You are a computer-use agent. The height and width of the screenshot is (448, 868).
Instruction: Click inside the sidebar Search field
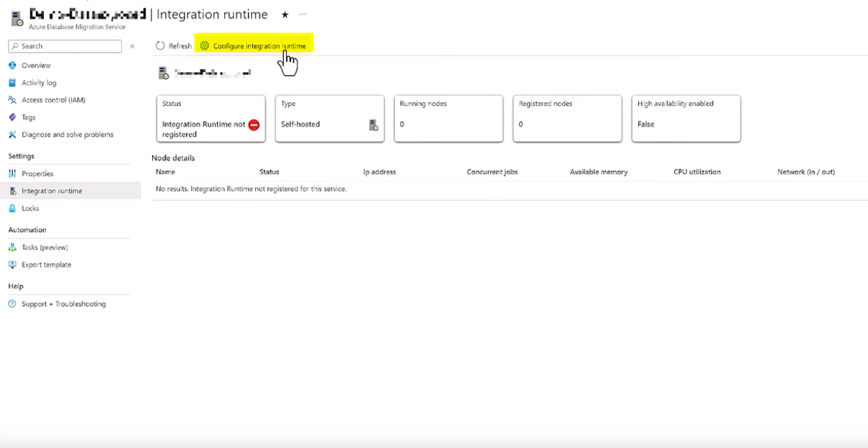[x=65, y=45]
